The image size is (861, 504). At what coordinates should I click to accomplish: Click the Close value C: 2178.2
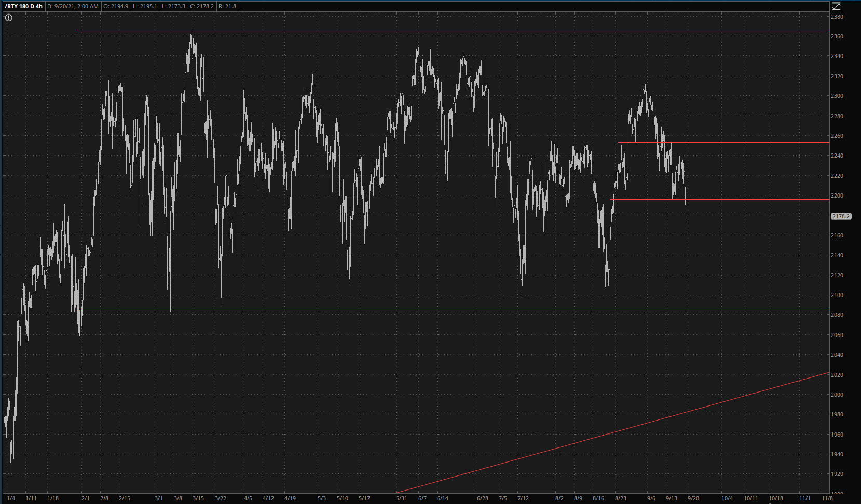tap(202, 6)
